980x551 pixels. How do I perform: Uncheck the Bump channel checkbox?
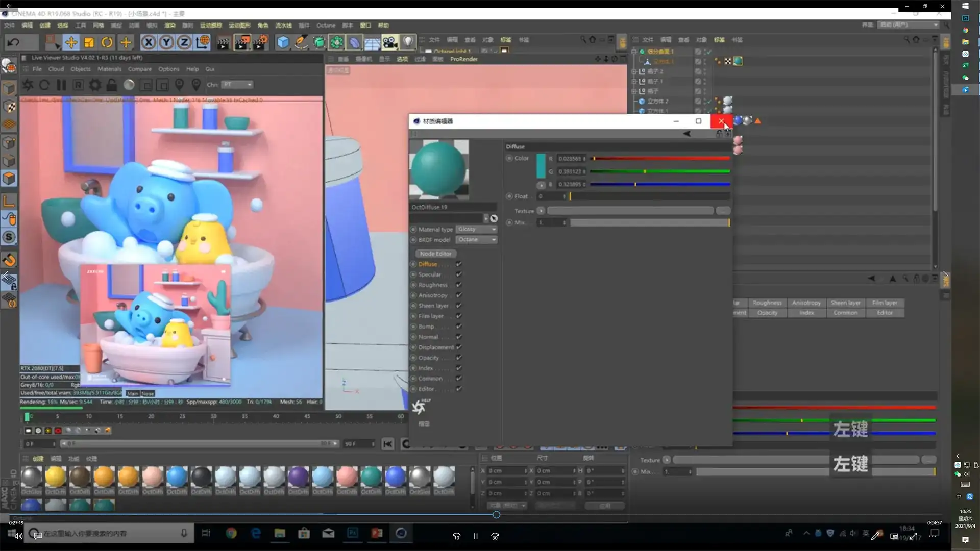pyautogui.click(x=458, y=327)
